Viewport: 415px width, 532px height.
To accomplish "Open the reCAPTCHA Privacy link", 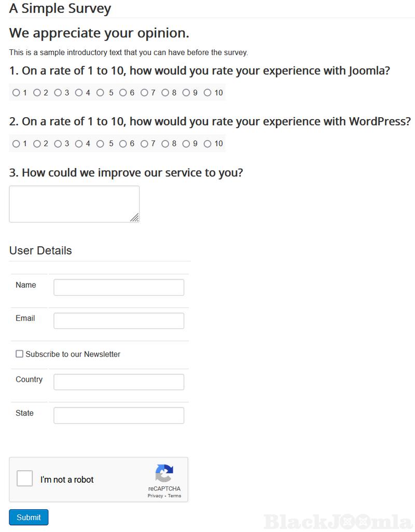I will pyautogui.click(x=155, y=496).
